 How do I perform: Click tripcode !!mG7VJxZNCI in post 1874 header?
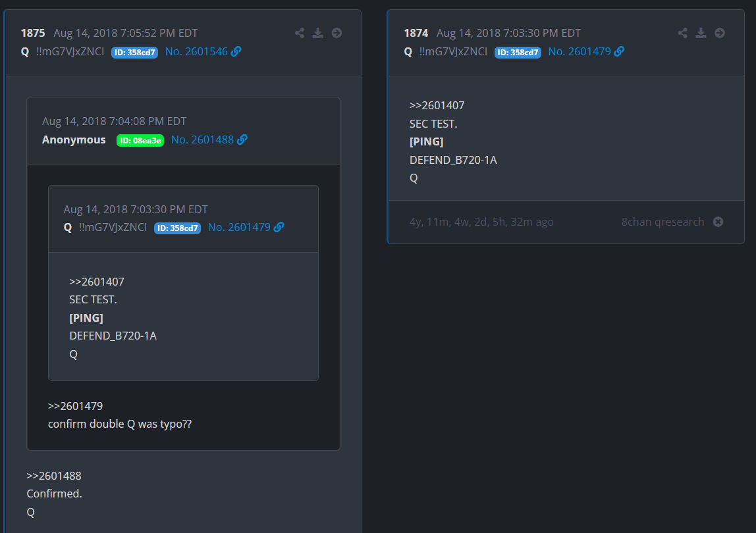click(x=453, y=51)
